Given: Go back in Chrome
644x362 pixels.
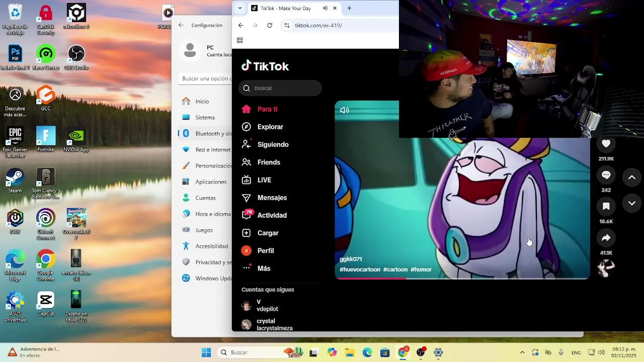Looking at the screenshot, I should click(240, 25).
